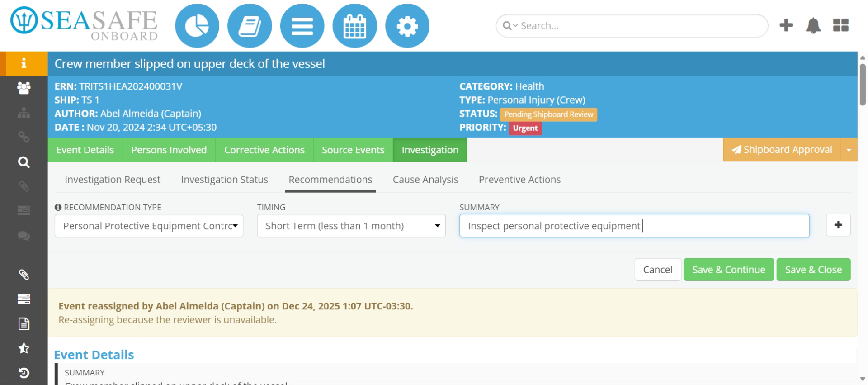
Task: Click the ERN text TRITS1HEA202400031V
Action: (131, 86)
